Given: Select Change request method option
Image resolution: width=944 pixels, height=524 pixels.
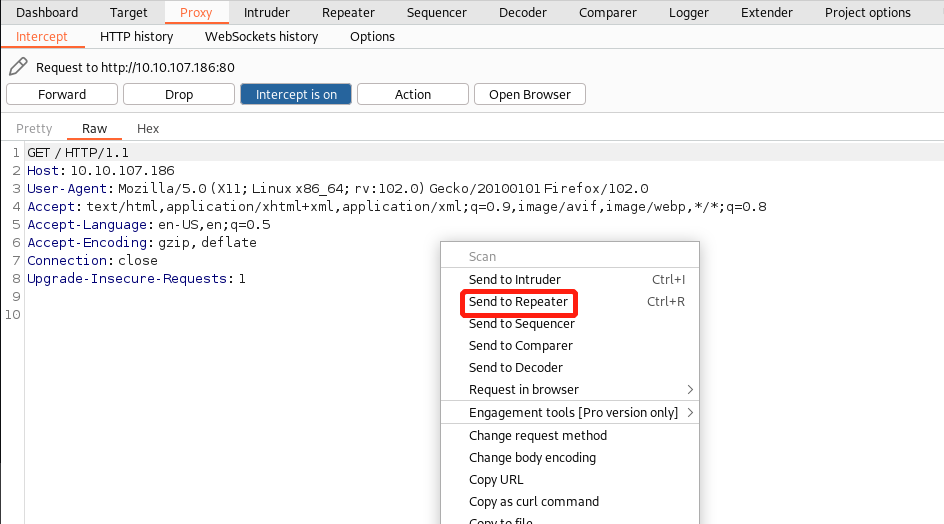Looking at the screenshot, I should click(x=538, y=436).
